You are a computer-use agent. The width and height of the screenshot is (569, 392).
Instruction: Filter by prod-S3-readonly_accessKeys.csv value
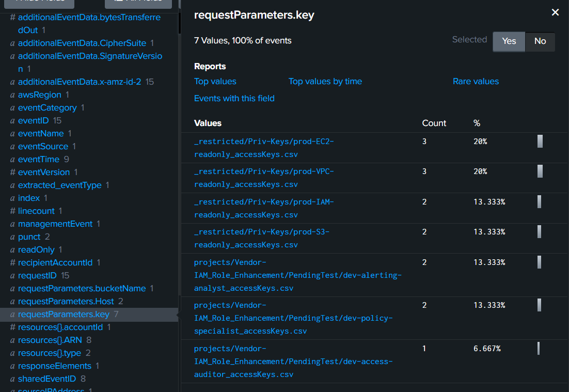(262, 239)
